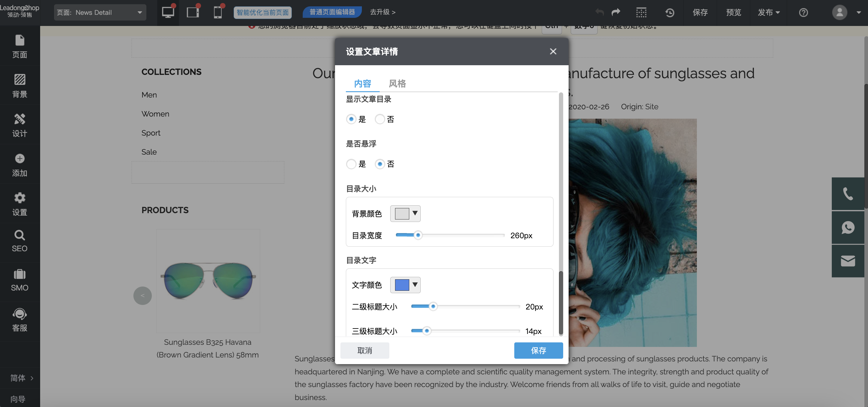Select 否 radio under 是否悬浮
The width and height of the screenshot is (868, 407).
pyautogui.click(x=380, y=164)
